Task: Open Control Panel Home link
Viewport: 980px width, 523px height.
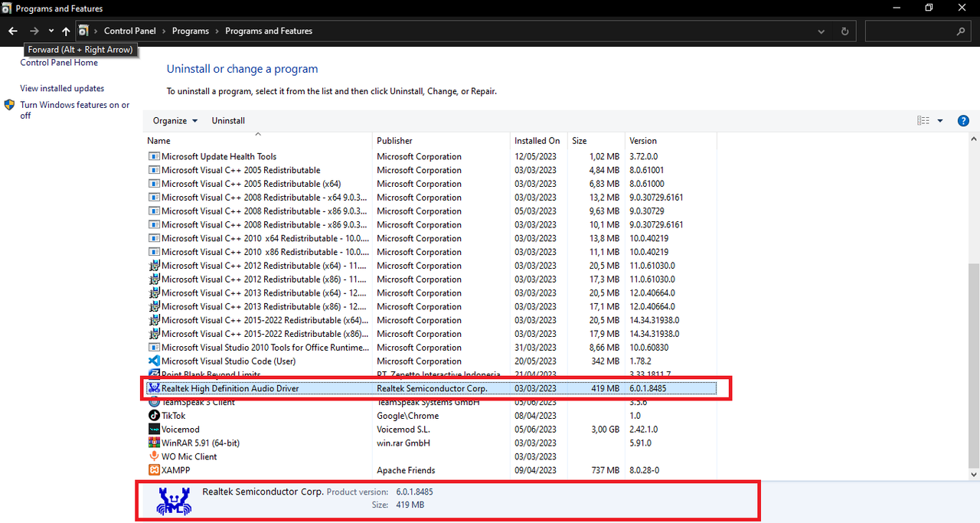Action: click(x=59, y=63)
